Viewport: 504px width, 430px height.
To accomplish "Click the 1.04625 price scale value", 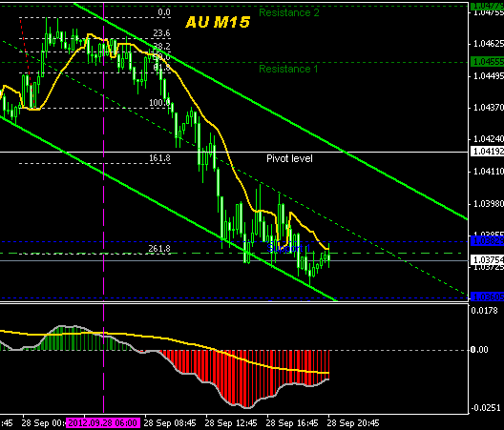I will tap(489, 44).
